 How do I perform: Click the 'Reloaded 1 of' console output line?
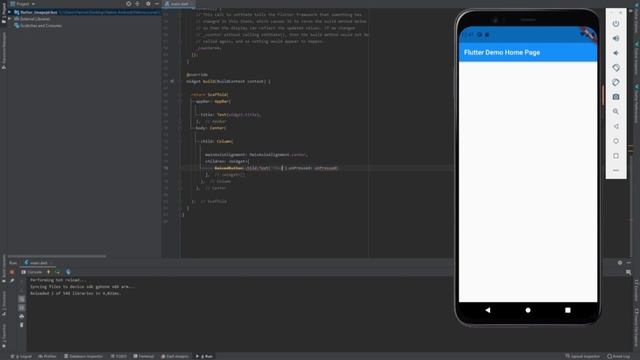coord(76,293)
